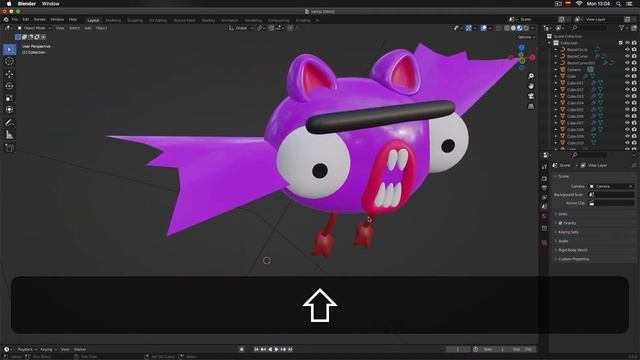Expand the Keying Sets panel
The image size is (640, 360).
point(568,232)
